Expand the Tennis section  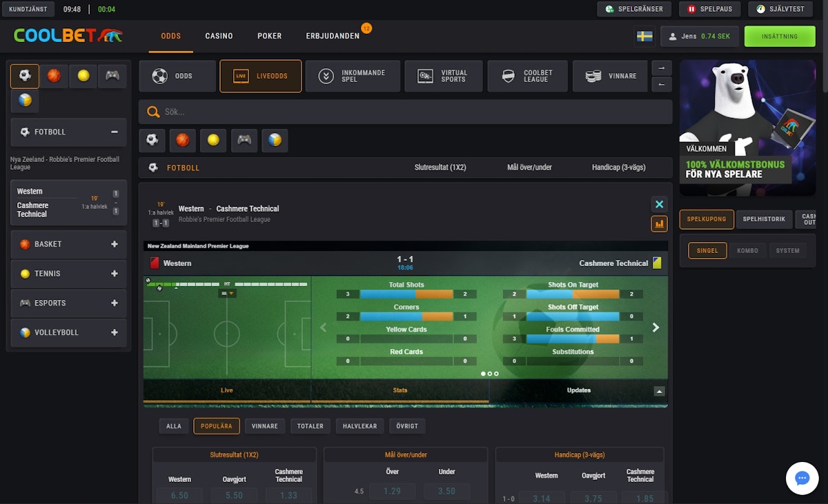click(115, 274)
